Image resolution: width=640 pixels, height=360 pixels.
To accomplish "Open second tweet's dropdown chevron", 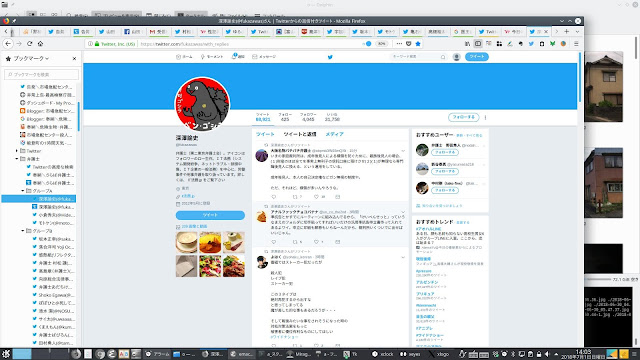I will [x=403, y=212].
